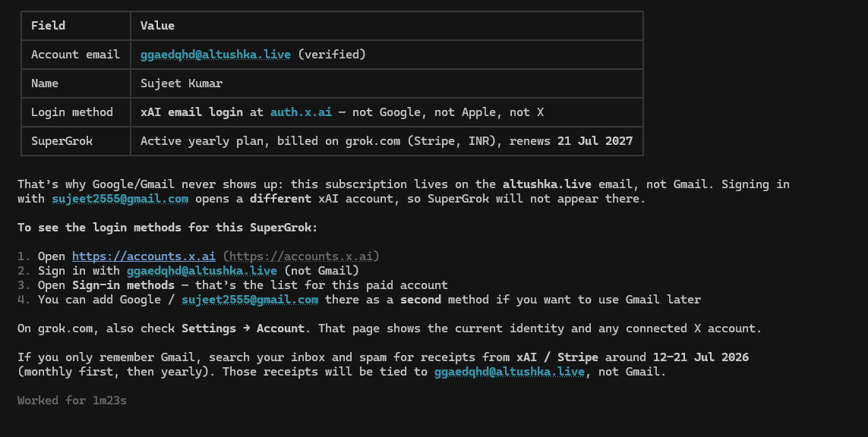Click the 'SuperGrok' field cell

click(x=76, y=140)
